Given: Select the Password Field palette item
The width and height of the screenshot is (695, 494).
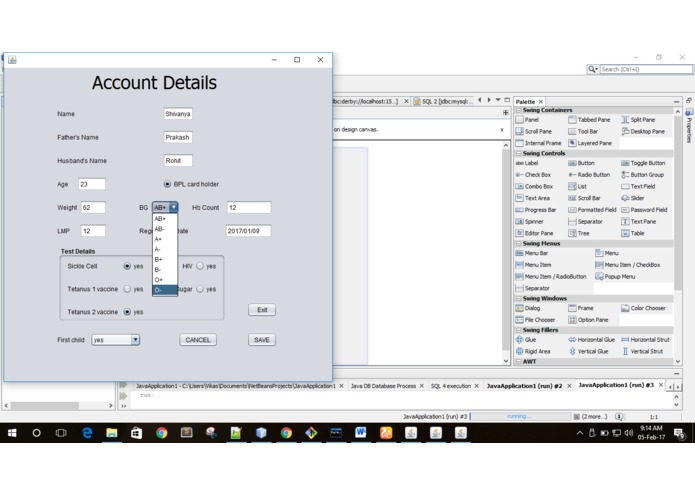Looking at the screenshot, I should pyautogui.click(x=644, y=210).
